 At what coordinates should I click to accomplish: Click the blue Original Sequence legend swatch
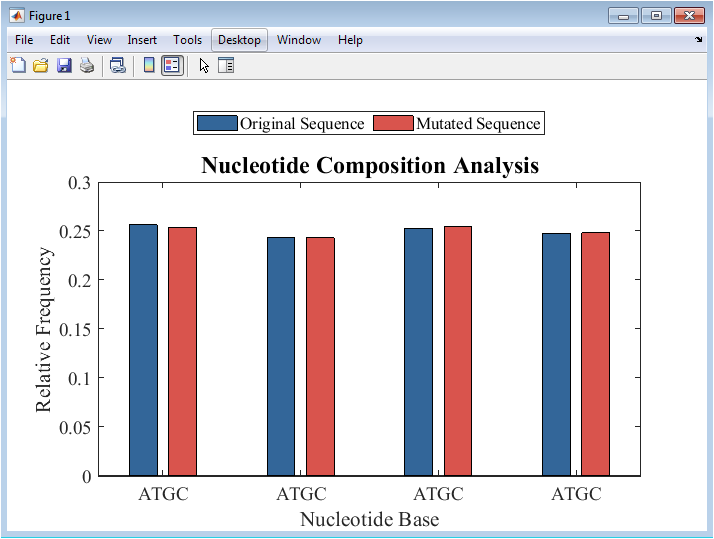point(217,123)
